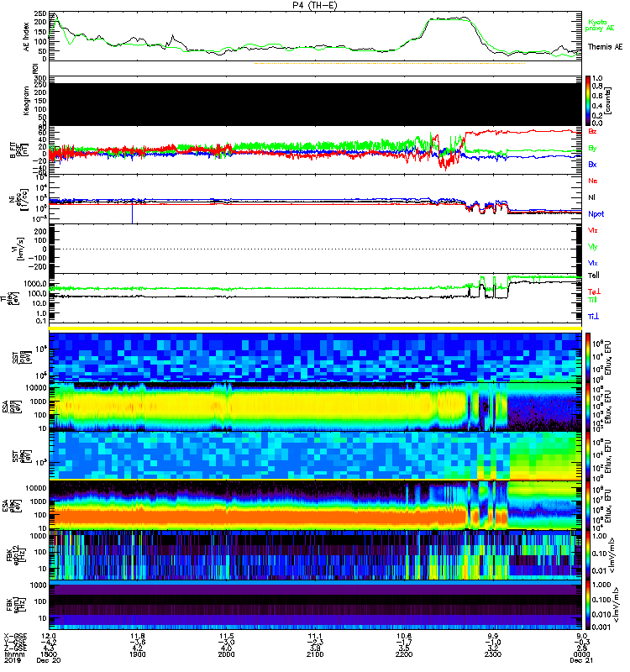Click the "AE Index" y-axis label
Viewport: 630px width, 672px height.
27,37
